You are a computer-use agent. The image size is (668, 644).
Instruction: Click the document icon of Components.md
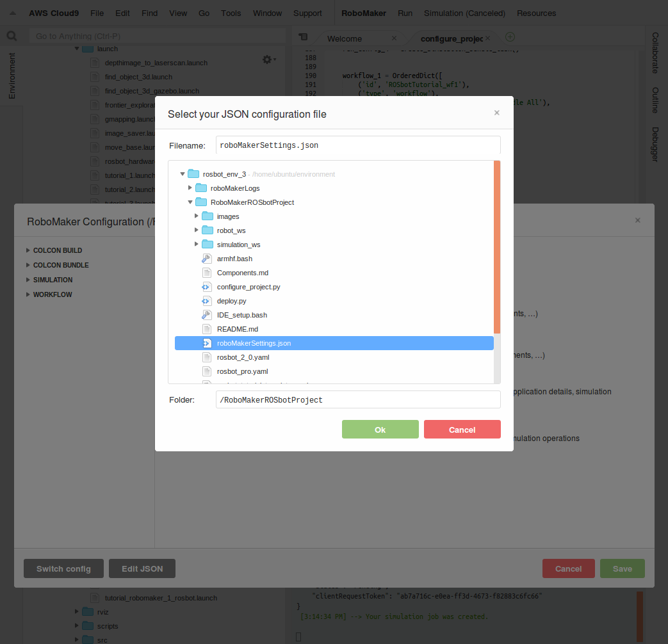[x=207, y=273]
